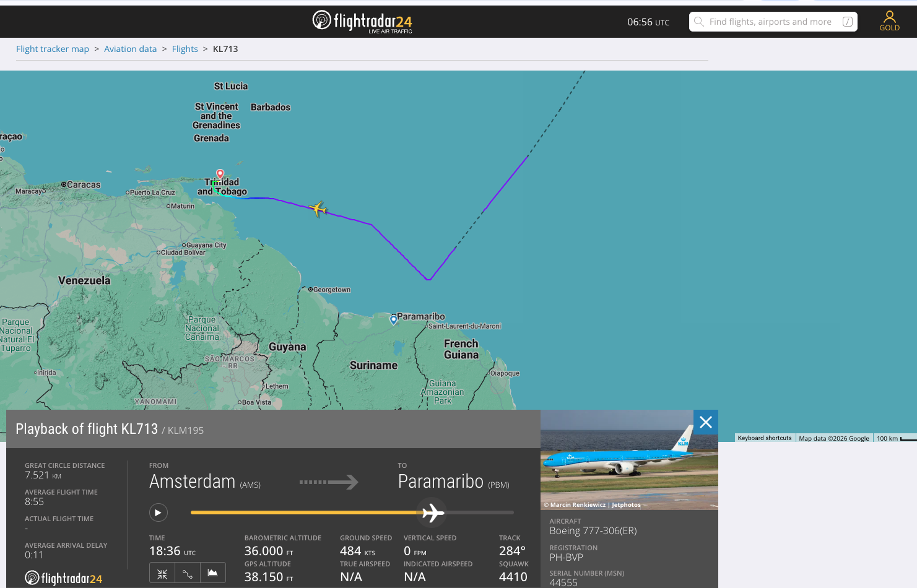Click the GPS altitude 38.150 FT
Screen dimensions: 917x588
point(269,577)
